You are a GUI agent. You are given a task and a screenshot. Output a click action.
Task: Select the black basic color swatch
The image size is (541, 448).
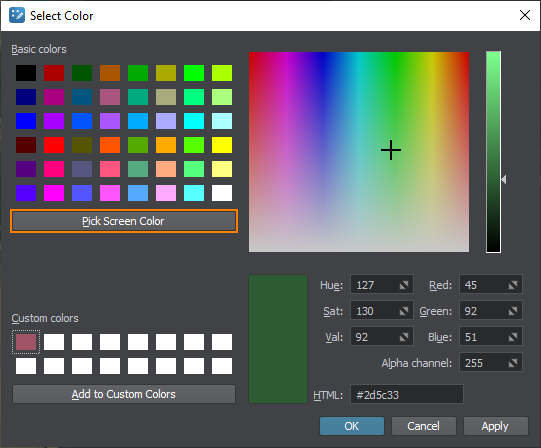click(x=26, y=73)
